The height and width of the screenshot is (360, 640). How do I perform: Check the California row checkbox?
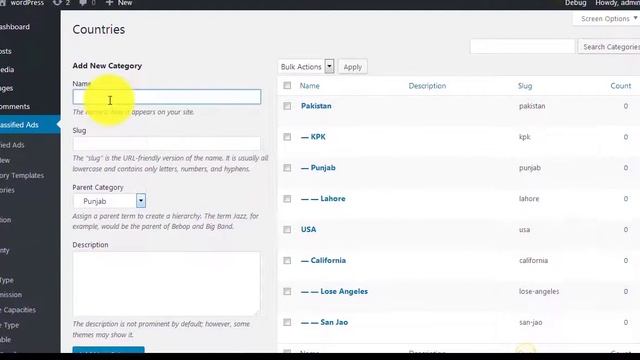pos(287,260)
